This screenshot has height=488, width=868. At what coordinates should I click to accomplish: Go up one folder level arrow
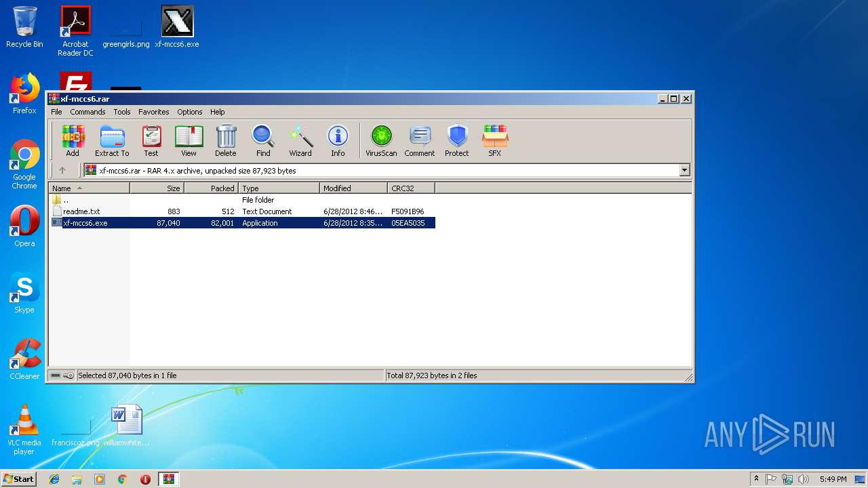point(62,171)
